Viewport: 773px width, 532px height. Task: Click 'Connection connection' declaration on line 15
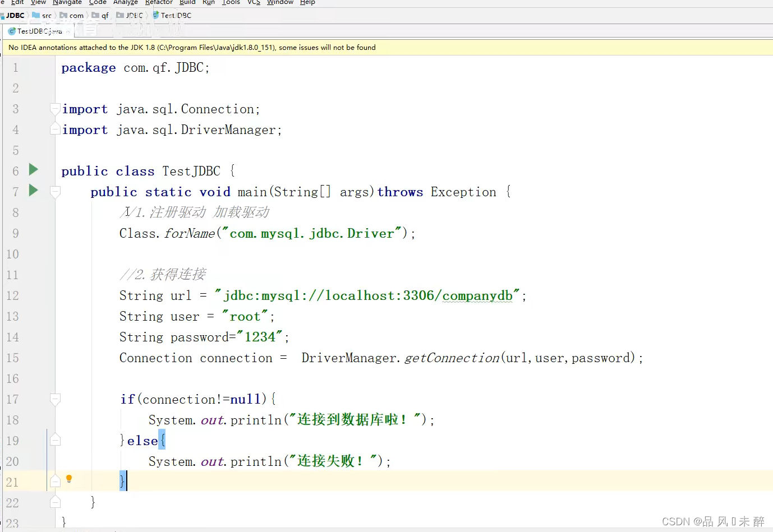(x=196, y=358)
